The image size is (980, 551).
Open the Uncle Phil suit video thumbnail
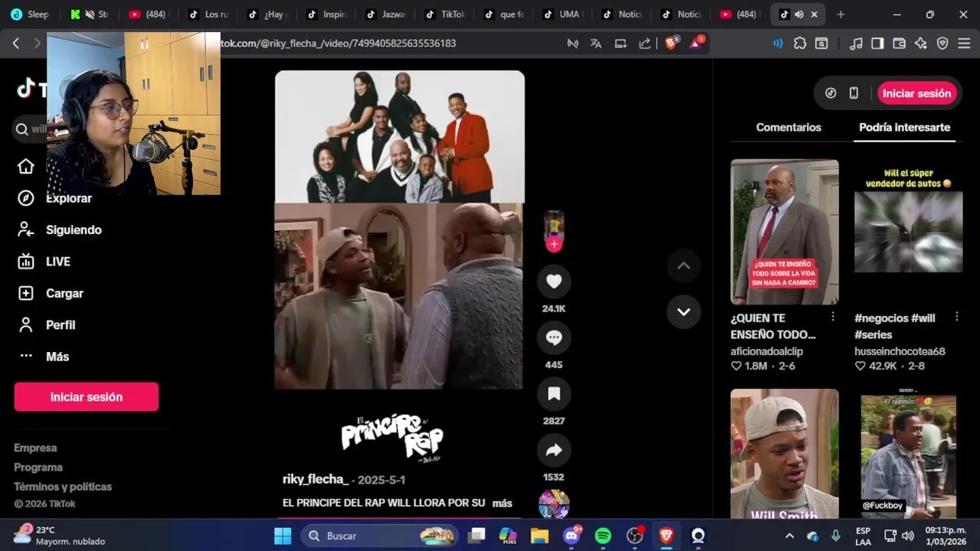tap(784, 232)
